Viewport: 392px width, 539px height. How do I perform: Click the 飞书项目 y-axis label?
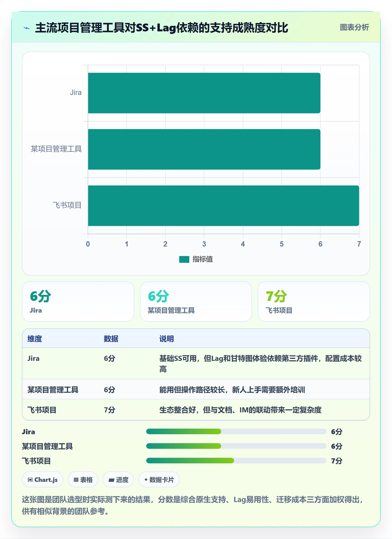pos(67,205)
